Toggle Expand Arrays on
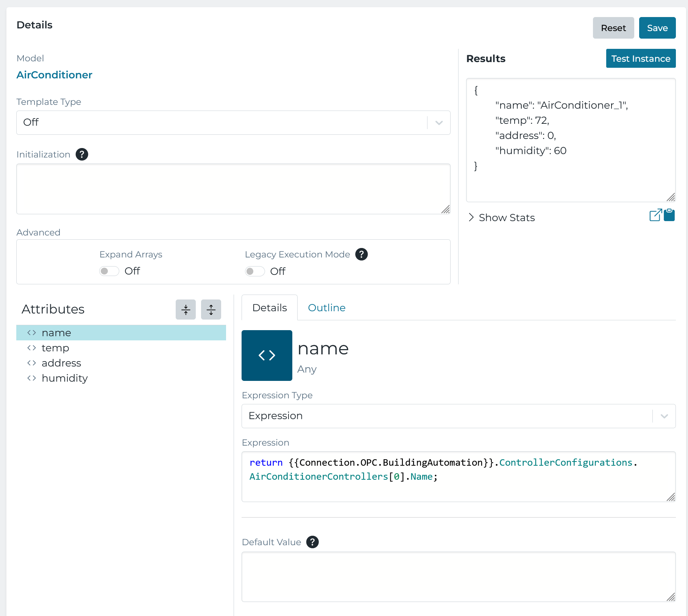Viewport: 688px width, 616px height. click(x=109, y=271)
